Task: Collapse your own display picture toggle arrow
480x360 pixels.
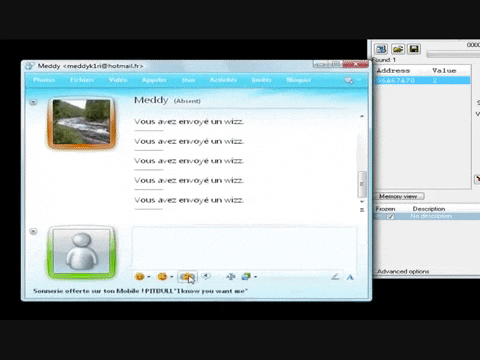Action: tap(33, 231)
